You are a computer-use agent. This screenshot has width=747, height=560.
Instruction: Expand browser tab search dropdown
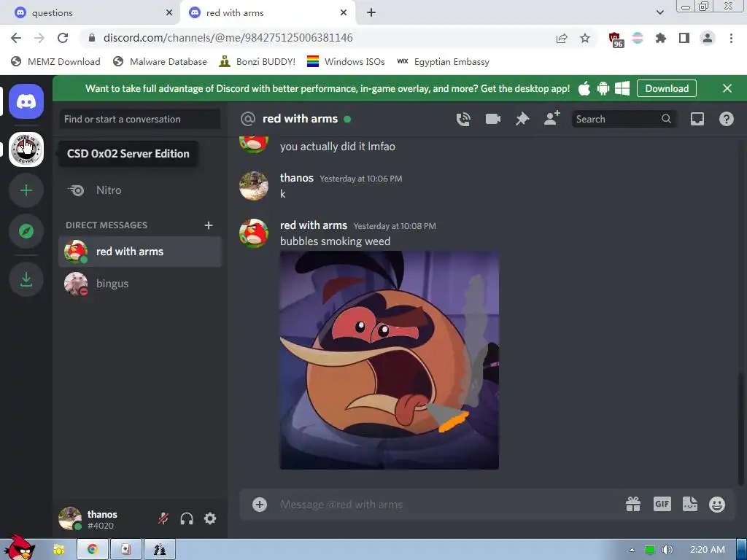tap(659, 13)
